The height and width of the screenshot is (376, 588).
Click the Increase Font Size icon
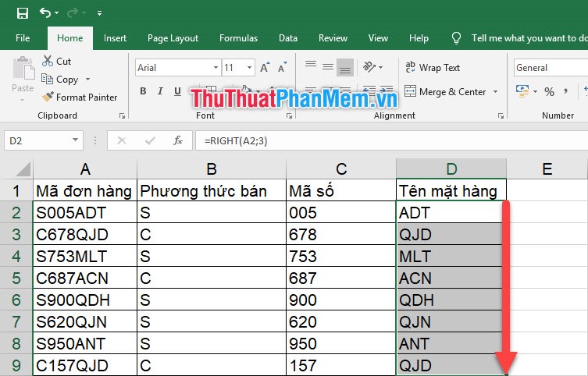pyautogui.click(x=265, y=67)
